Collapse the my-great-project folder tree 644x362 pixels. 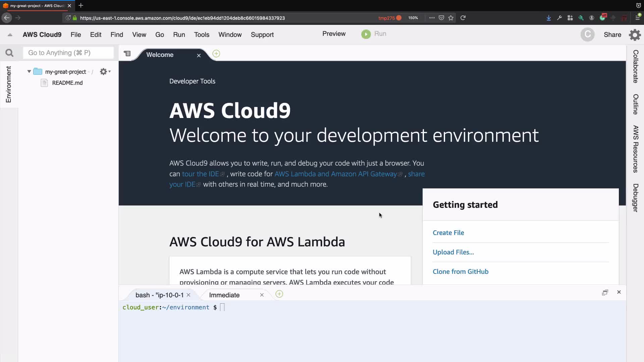29,71
